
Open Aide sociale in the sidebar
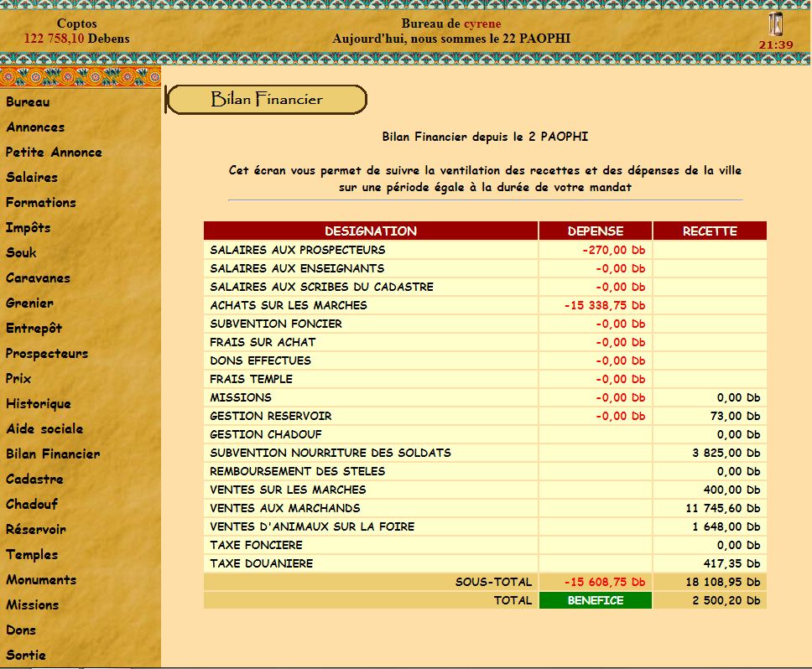tap(44, 429)
